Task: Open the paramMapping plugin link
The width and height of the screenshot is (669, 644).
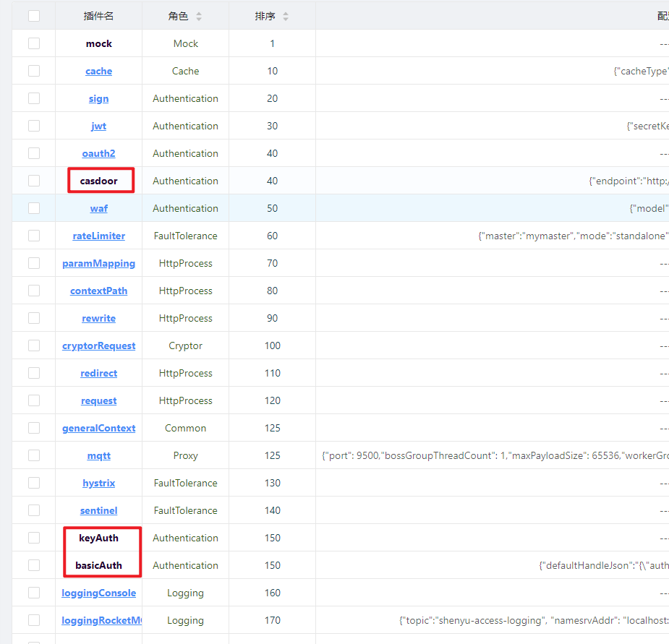Action: coord(98,264)
